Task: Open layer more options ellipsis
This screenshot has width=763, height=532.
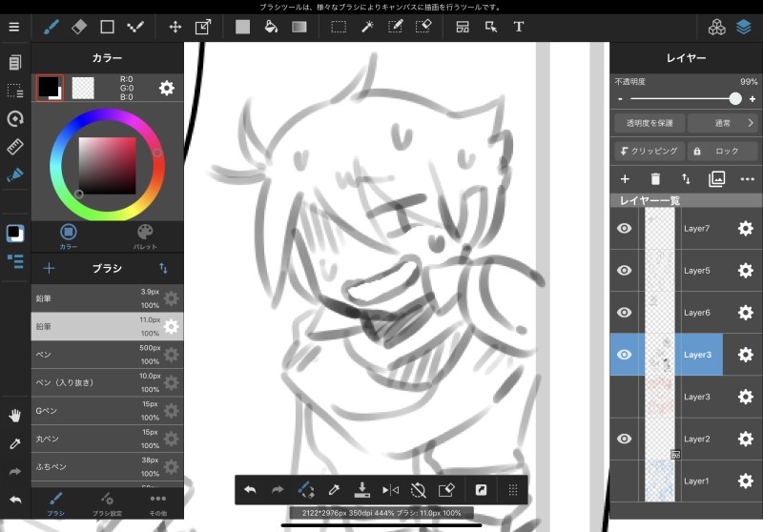Action: tap(747, 179)
